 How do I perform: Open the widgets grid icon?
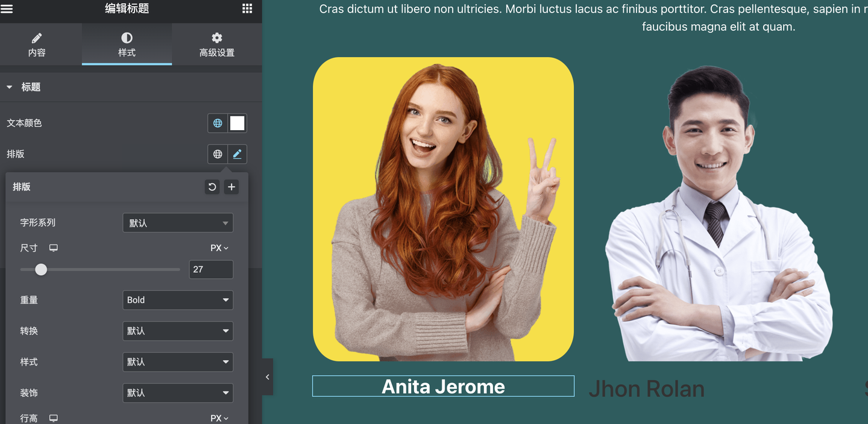pos(247,8)
